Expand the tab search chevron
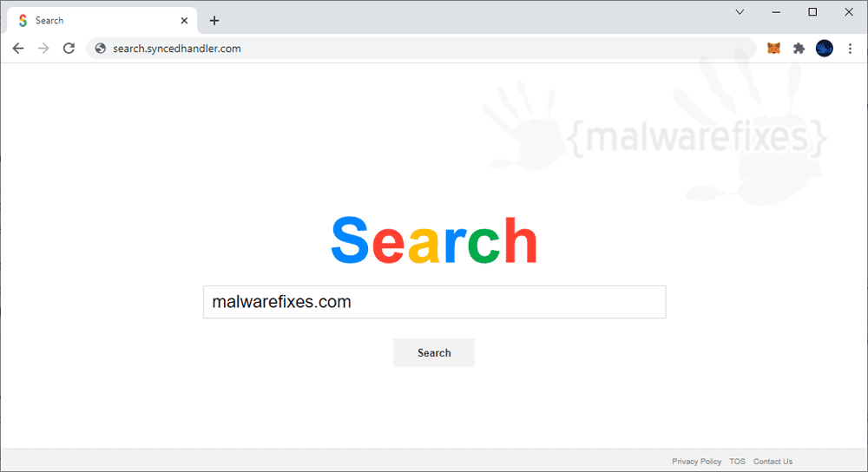 click(x=740, y=12)
